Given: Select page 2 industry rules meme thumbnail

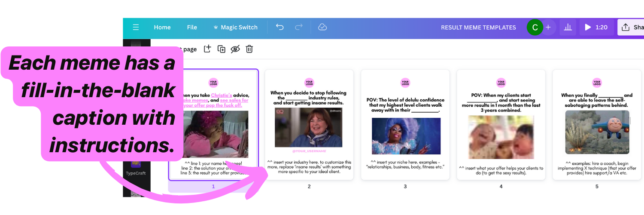Looking at the screenshot, I should 309,125.
